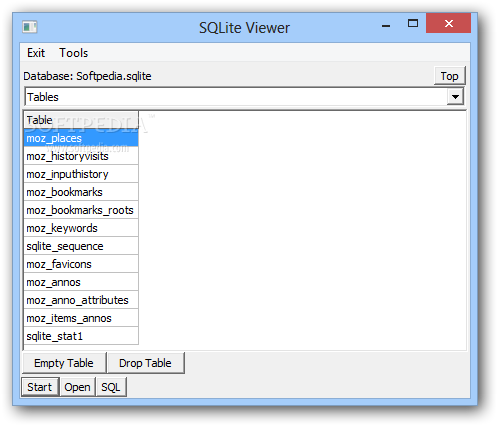498x426 pixels.
Task: Click the Empty Table button
Action: pos(64,363)
